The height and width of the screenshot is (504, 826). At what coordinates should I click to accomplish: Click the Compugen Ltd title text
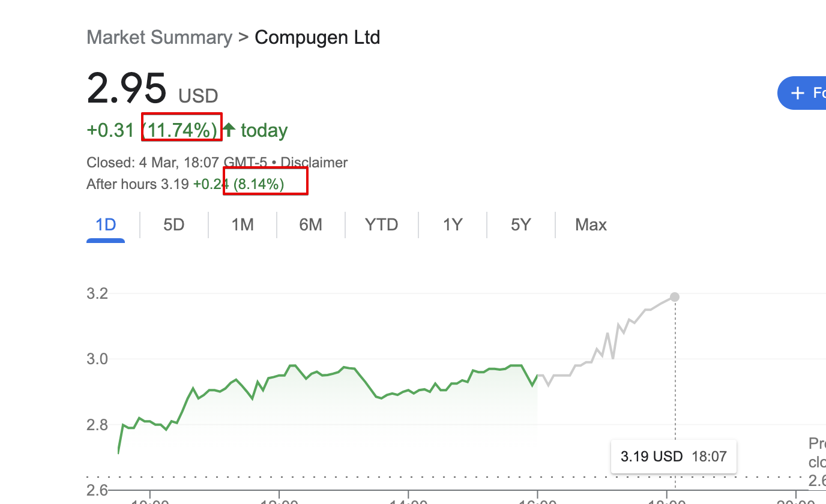coord(317,37)
